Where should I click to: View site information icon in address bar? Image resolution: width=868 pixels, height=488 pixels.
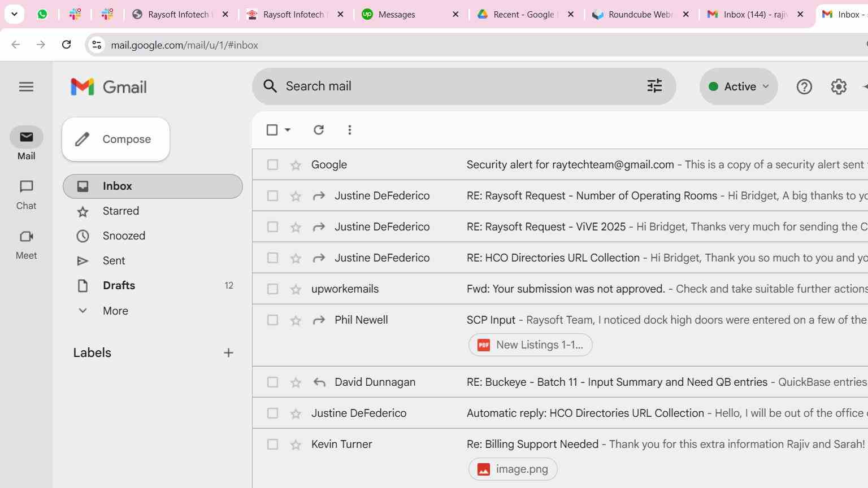(97, 45)
